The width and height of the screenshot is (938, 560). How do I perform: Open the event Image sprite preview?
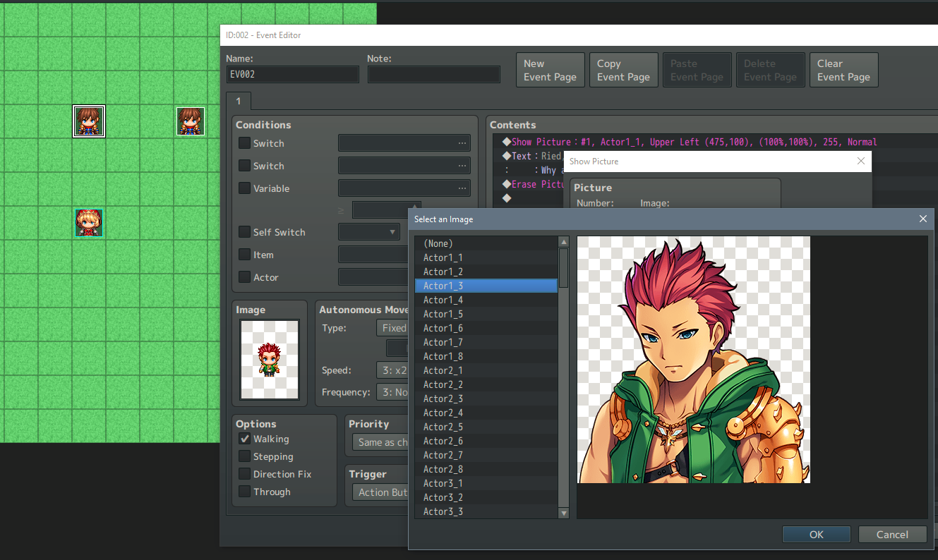click(270, 360)
